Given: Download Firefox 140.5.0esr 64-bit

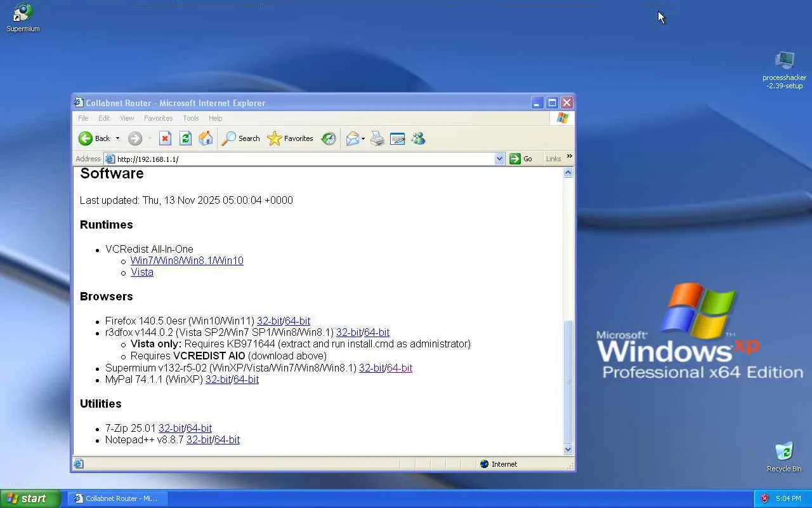Looking at the screenshot, I should click(298, 321).
